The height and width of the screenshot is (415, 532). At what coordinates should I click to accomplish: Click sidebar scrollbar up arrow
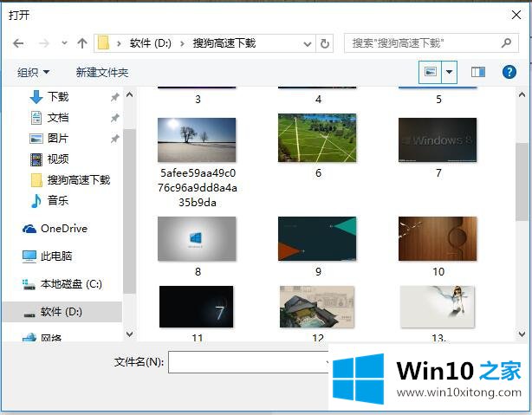(129, 95)
